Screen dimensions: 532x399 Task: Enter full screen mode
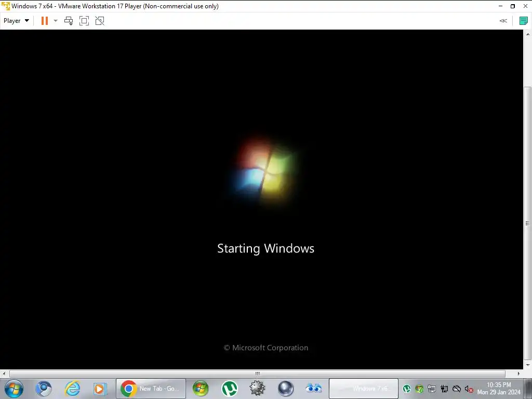84,21
